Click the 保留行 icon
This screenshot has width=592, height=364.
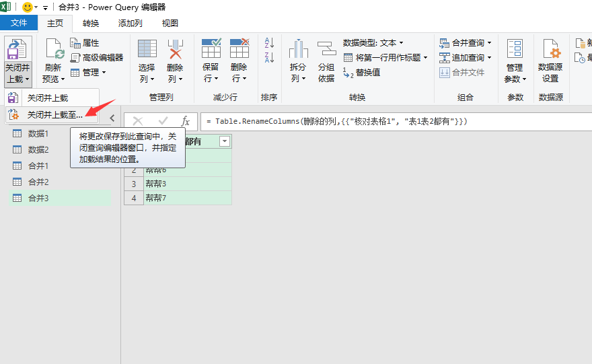211,48
